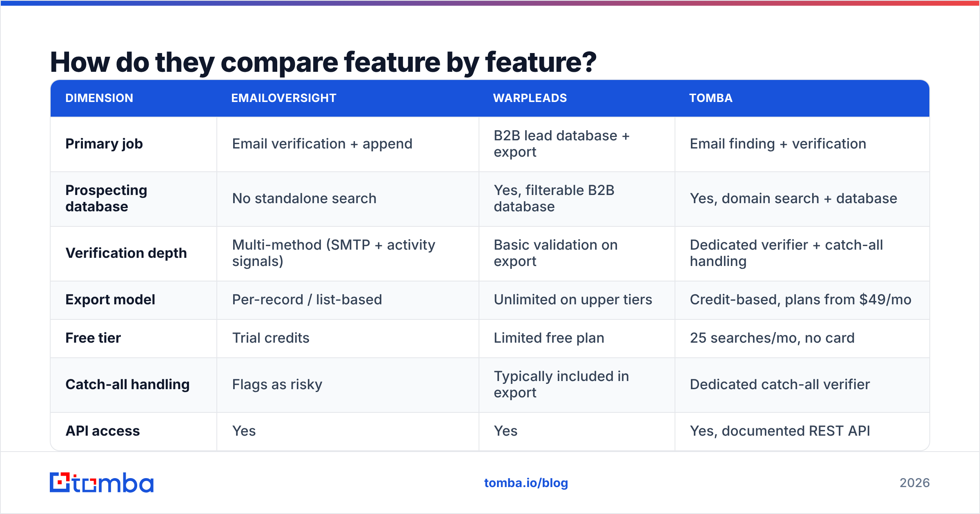This screenshot has height=514, width=980.
Task: Select the "Catch-all handling" row label
Action: point(127,385)
